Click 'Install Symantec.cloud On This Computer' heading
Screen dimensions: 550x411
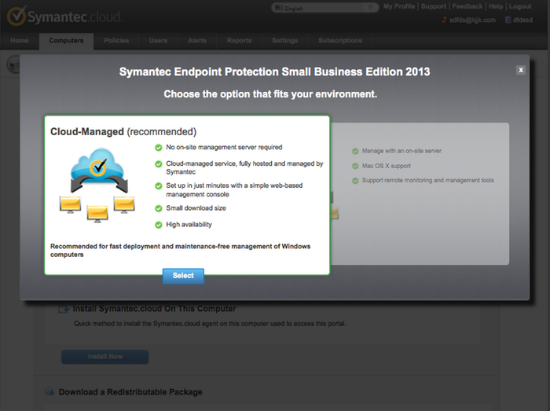pyautogui.click(x=154, y=309)
